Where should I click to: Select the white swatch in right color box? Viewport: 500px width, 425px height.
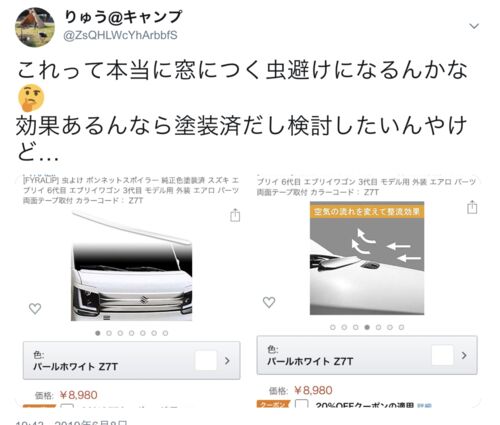(x=442, y=355)
